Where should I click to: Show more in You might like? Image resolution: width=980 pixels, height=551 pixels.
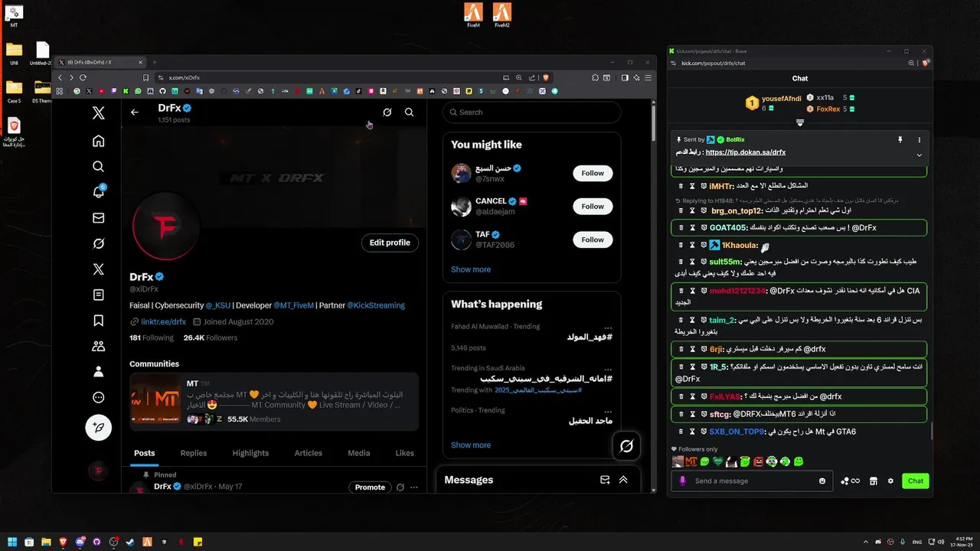(x=471, y=269)
